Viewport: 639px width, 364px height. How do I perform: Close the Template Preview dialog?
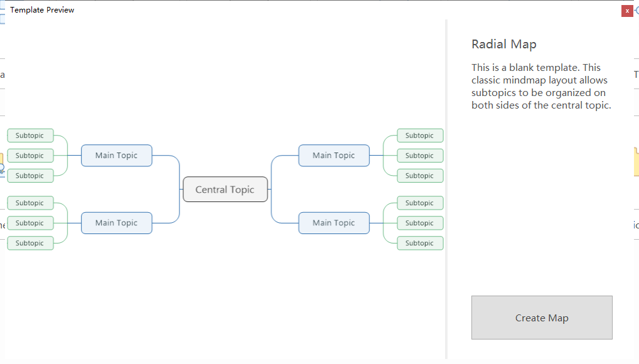(x=627, y=11)
